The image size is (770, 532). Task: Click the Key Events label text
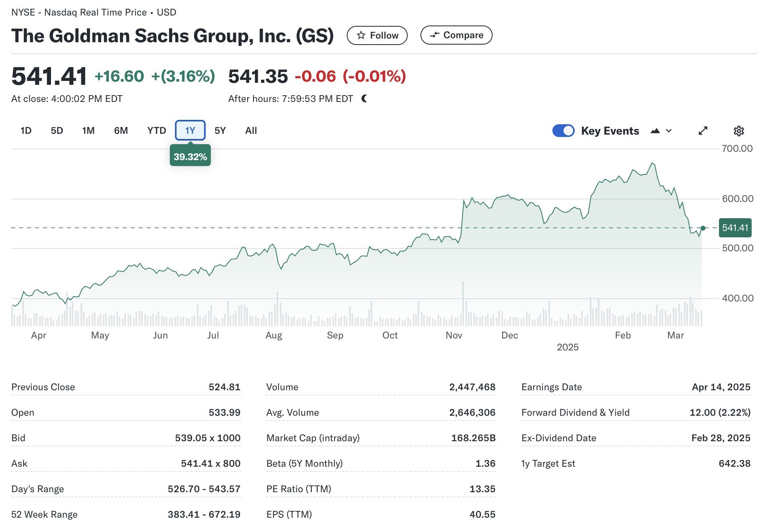coord(610,131)
